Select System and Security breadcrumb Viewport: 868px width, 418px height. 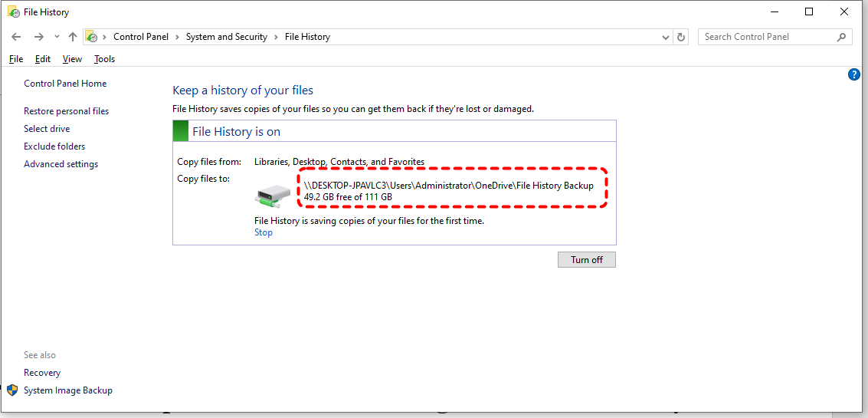coord(227,37)
